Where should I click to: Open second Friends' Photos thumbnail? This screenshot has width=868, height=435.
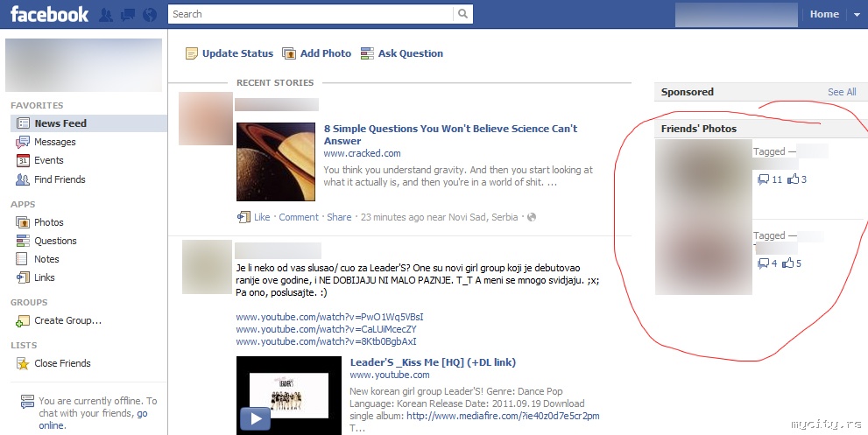(x=703, y=256)
